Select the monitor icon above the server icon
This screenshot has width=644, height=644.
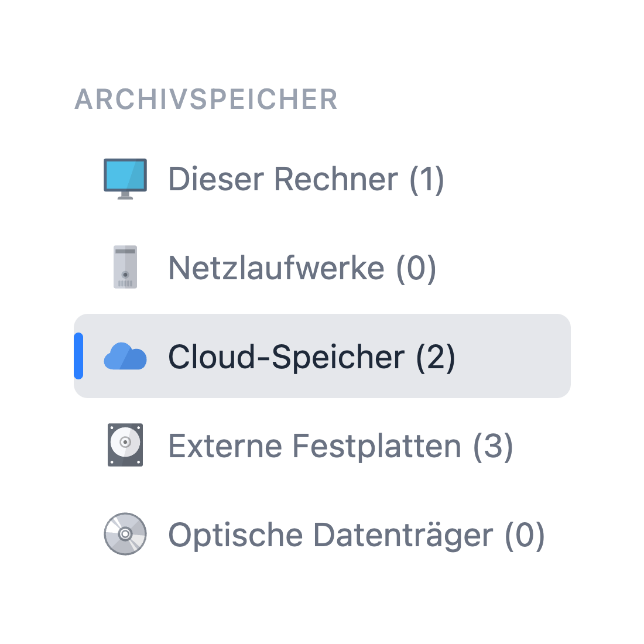pyautogui.click(x=125, y=179)
